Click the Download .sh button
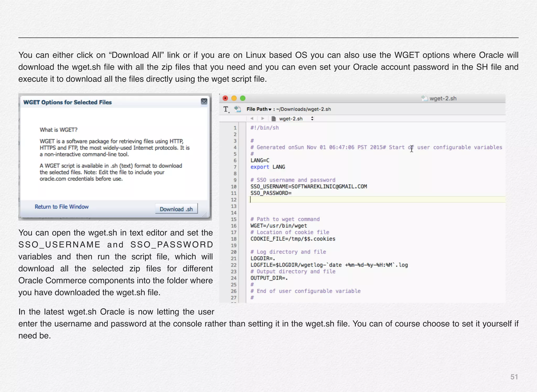The width and height of the screenshot is (537, 392). click(176, 209)
